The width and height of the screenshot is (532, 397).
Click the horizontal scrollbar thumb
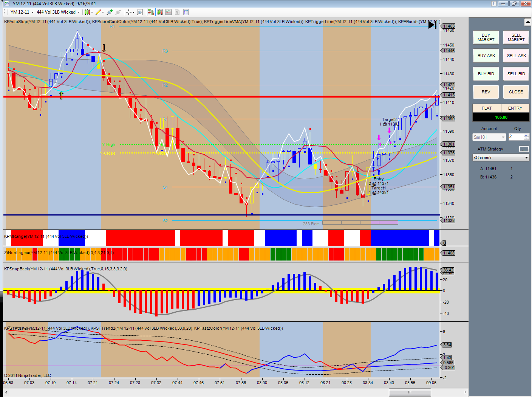coord(410,392)
